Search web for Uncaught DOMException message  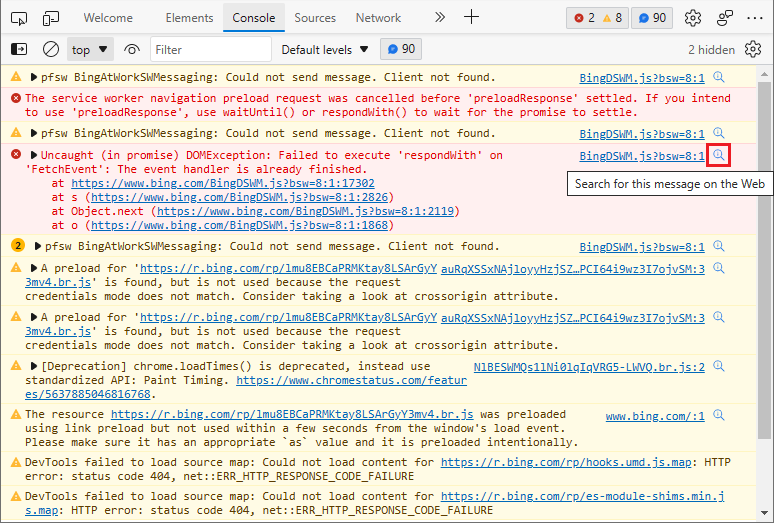pos(719,155)
